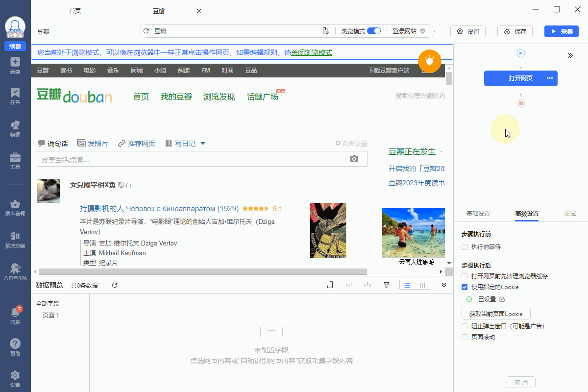Screen dimensions: 588x392
Task: Open the 版本套餐 sidebar item
Action: tap(15, 208)
